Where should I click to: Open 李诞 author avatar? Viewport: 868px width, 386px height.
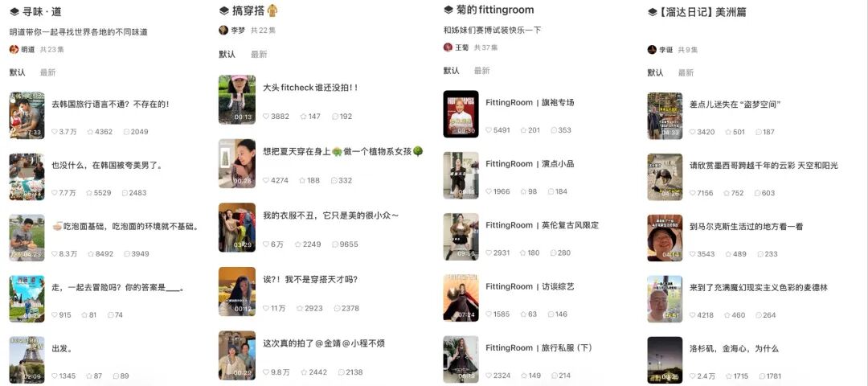[x=652, y=49]
